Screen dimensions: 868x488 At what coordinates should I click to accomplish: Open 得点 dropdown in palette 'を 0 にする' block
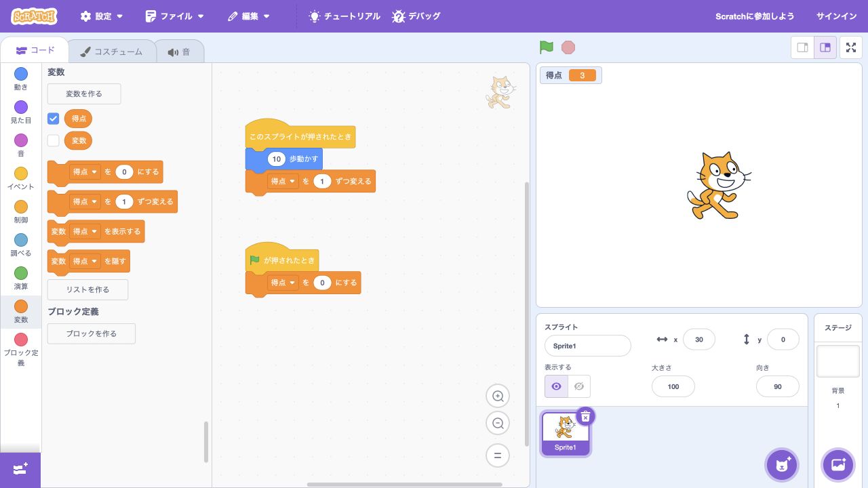(85, 172)
